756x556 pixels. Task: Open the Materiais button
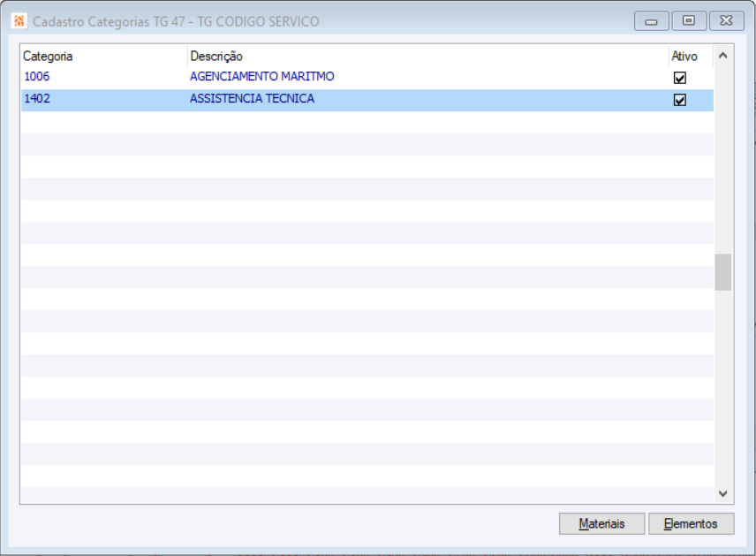pyautogui.click(x=601, y=523)
